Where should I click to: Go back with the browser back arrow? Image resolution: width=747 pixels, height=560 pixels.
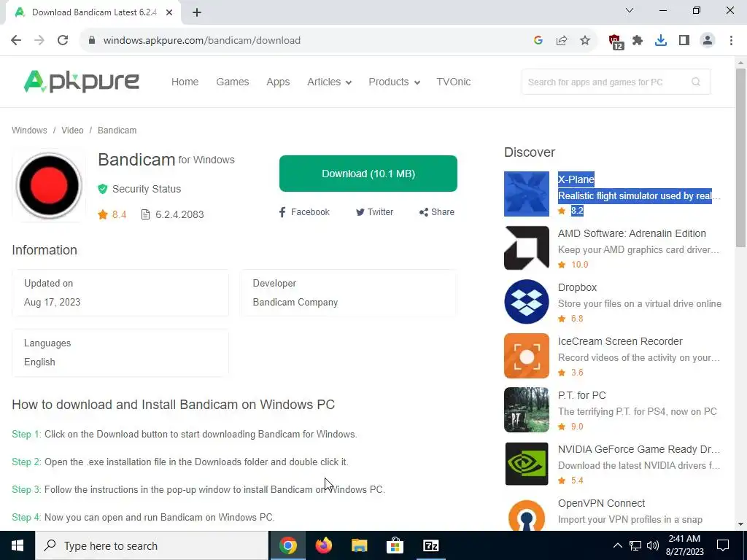(16, 41)
